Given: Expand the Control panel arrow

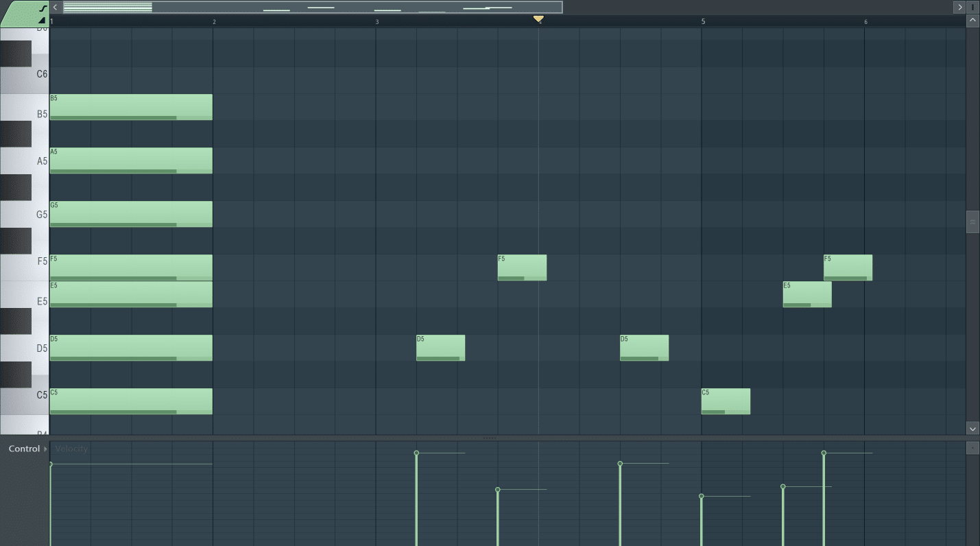Looking at the screenshot, I should pyautogui.click(x=46, y=449).
